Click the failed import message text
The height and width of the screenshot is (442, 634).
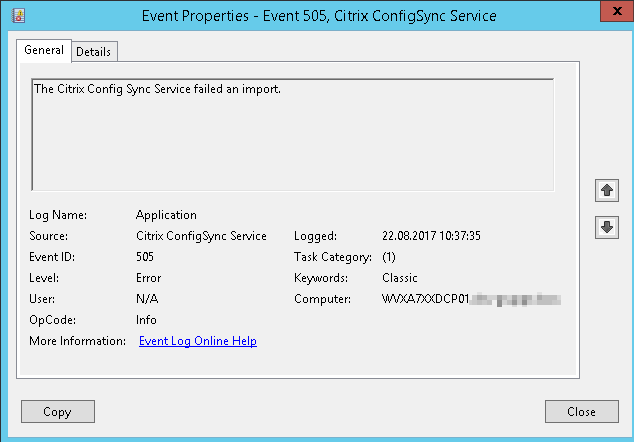click(x=157, y=89)
